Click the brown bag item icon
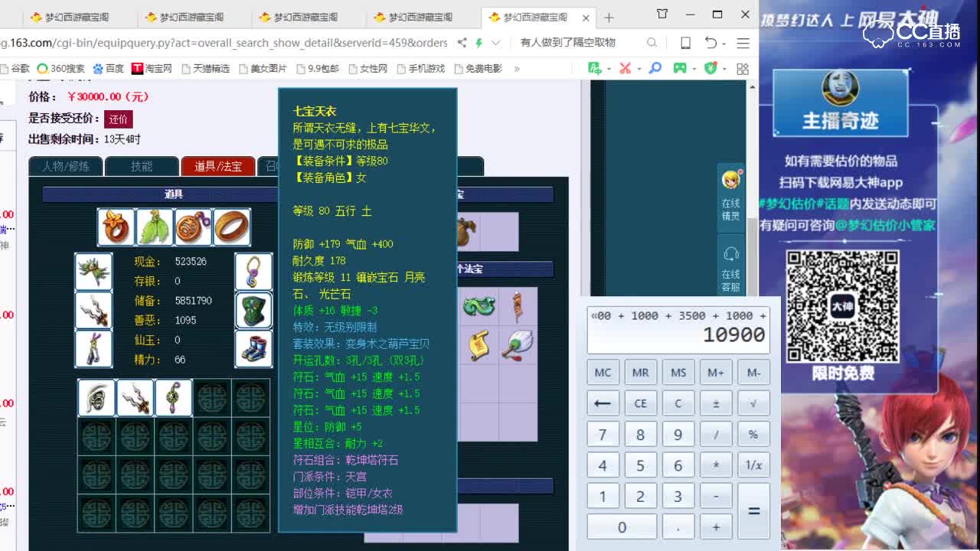The width and height of the screenshot is (980, 551). click(466, 233)
